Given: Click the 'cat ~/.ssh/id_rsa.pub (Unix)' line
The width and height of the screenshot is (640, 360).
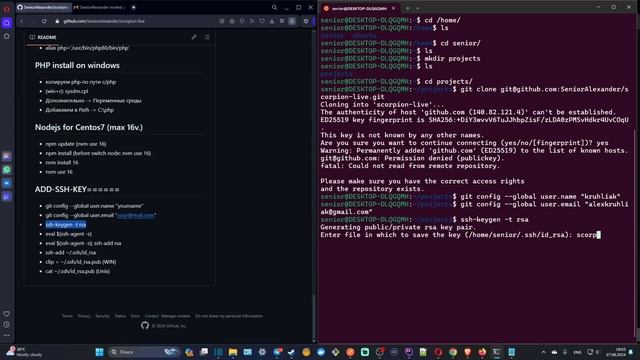Looking at the screenshot, I should [78, 271].
